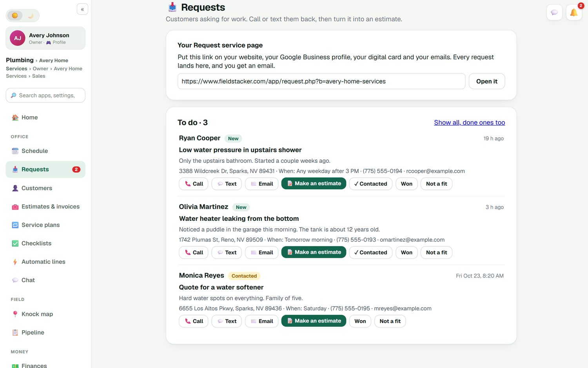Click the Knock map pin icon

15,314
